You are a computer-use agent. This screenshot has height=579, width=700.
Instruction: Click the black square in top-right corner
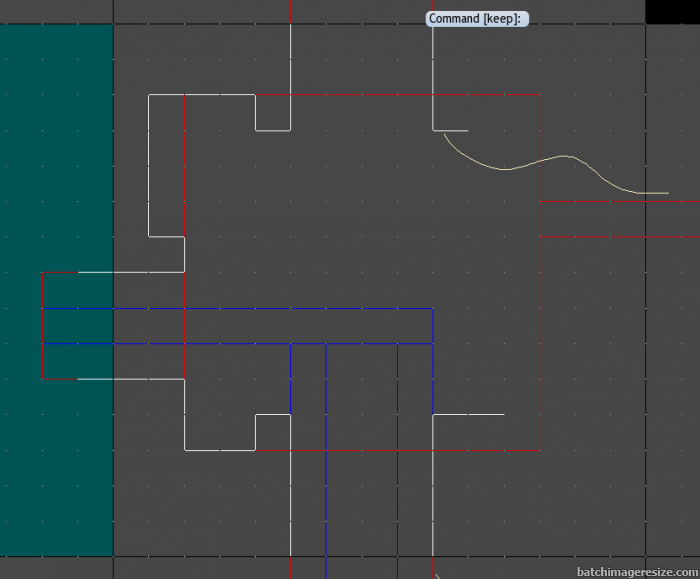[x=672, y=11]
